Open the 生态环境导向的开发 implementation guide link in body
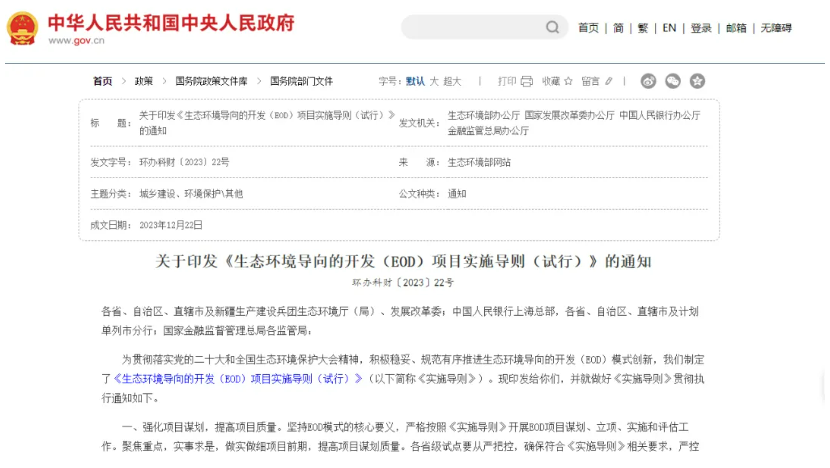This screenshot has width=830, height=468. tap(237, 380)
